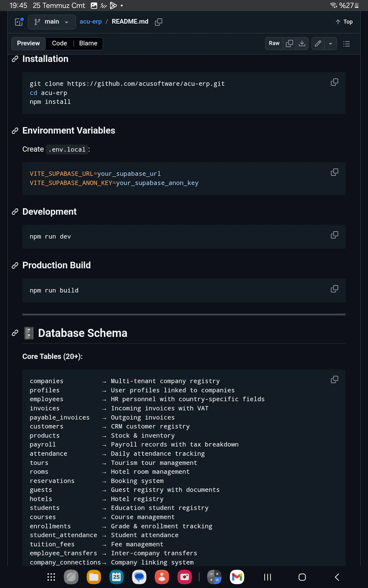Switch to the Preview tab

[29, 43]
